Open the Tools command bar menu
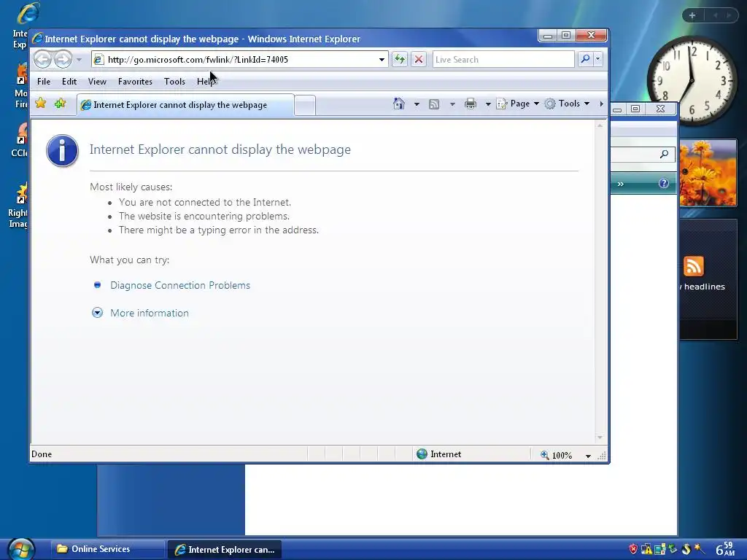The width and height of the screenshot is (747, 560). pyautogui.click(x=568, y=104)
